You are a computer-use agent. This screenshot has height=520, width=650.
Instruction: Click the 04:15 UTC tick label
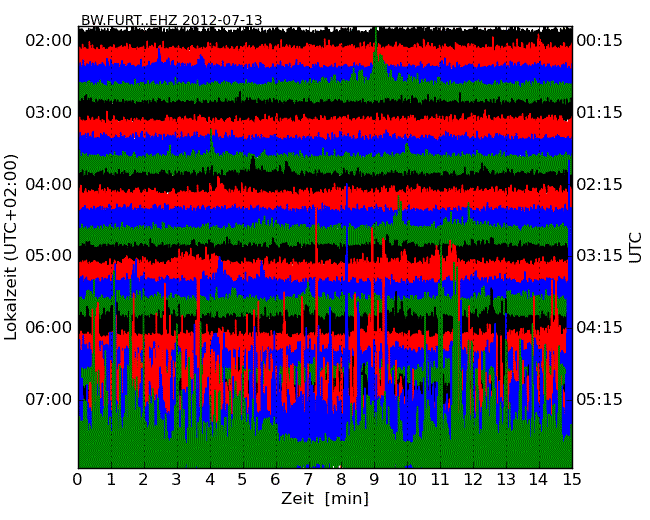point(599,328)
